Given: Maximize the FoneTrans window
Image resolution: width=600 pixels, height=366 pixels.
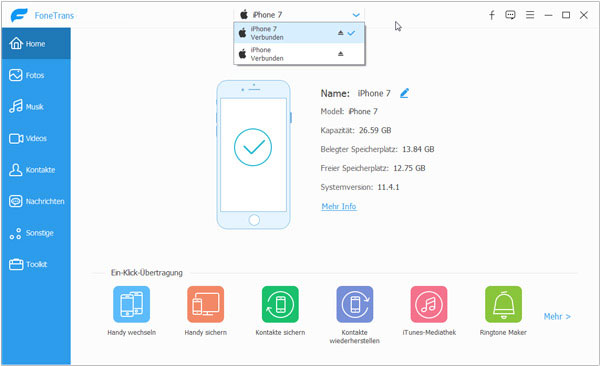Looking at the screenshot, I should tap(566, 15).
